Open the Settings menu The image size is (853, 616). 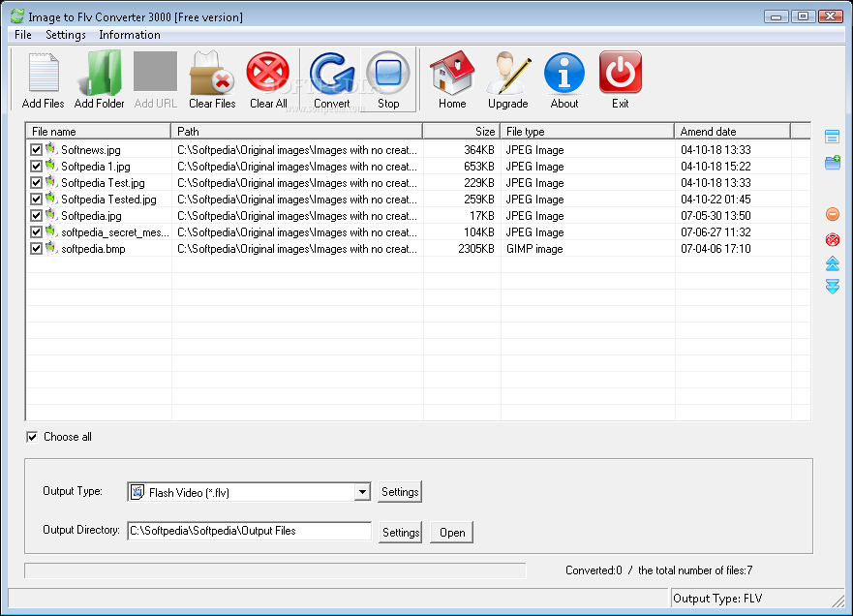65,35
